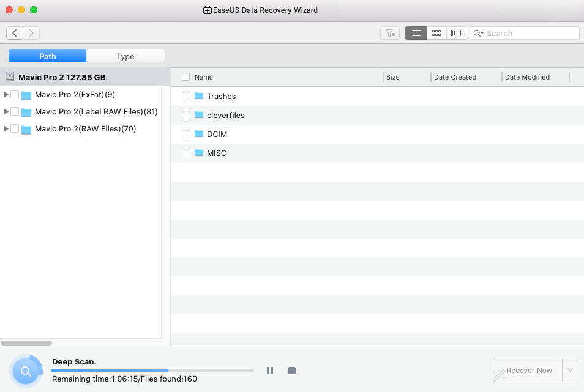Sort by the Name column header

coord(204,77)
